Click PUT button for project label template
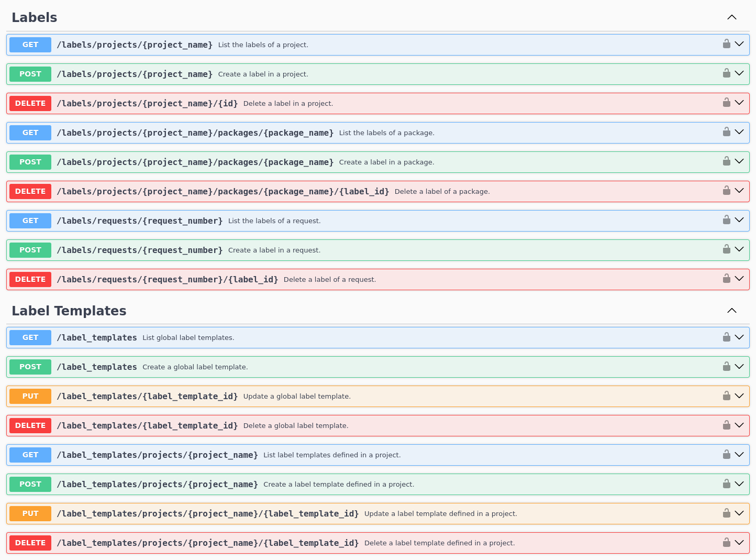This screenshot has height=560, width=756. pyautogui.click(x=30, y=513)
